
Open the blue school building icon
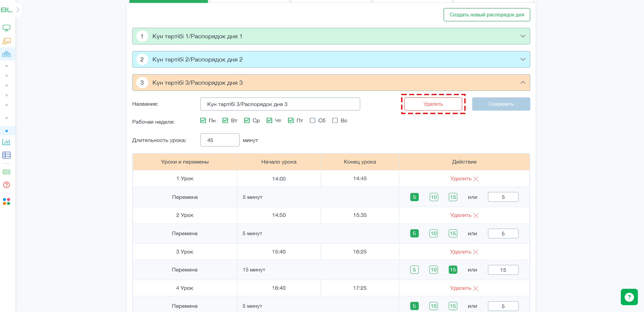point(7,54)
